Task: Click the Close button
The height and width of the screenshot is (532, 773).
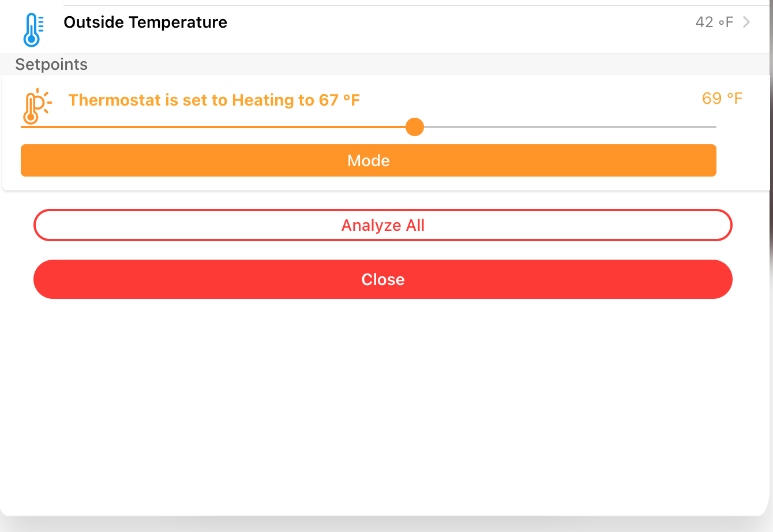Action: coord(382,279)
